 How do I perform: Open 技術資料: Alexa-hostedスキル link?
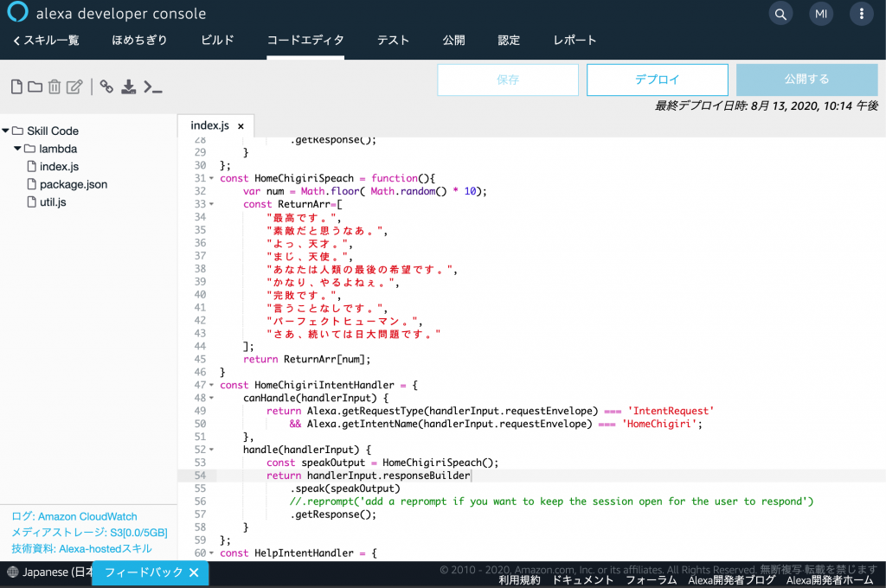click(81, 548)
